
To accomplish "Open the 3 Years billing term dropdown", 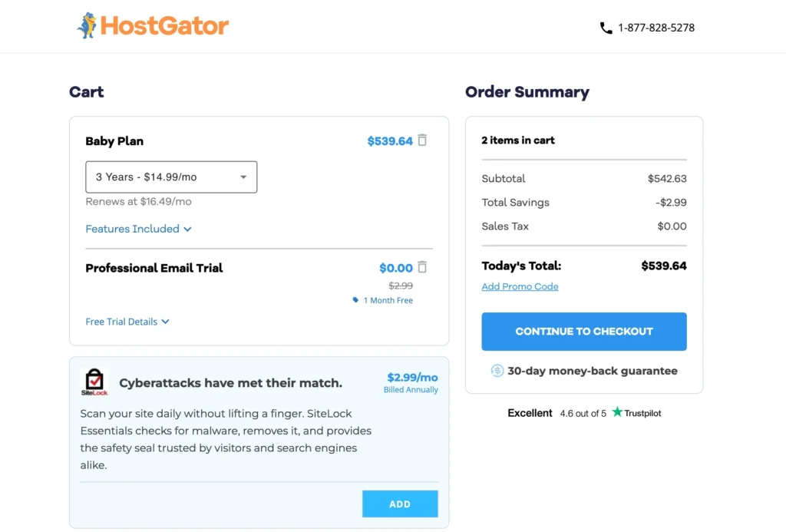I will (x=170, y=177).
